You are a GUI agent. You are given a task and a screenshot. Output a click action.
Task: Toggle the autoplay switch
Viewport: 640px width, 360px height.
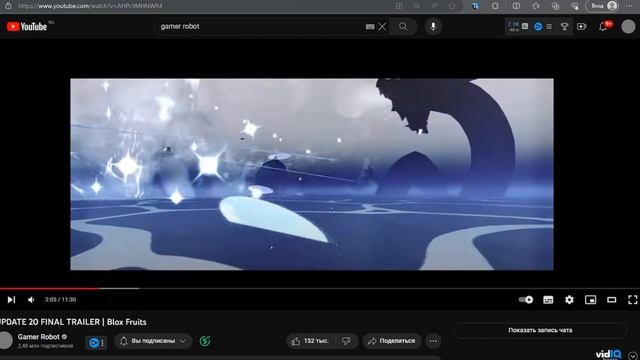click(x=526, y=300)
